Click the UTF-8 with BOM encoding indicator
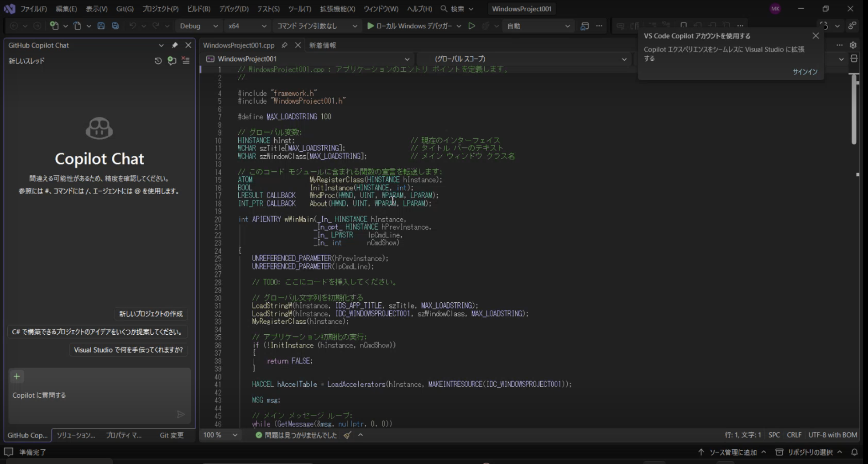868x464 pixels. click(x=833, y=435)
